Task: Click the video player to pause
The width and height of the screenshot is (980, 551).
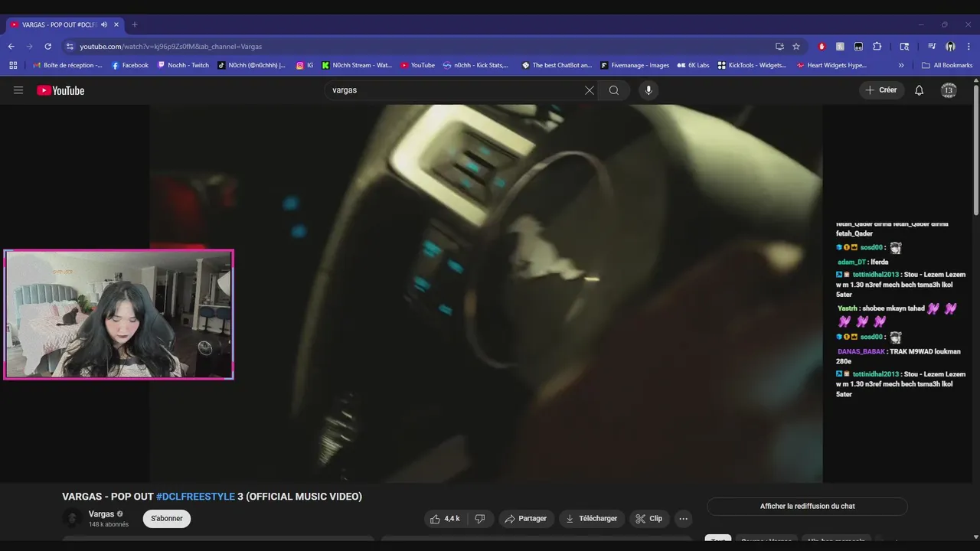Action: tap(486, 293)
